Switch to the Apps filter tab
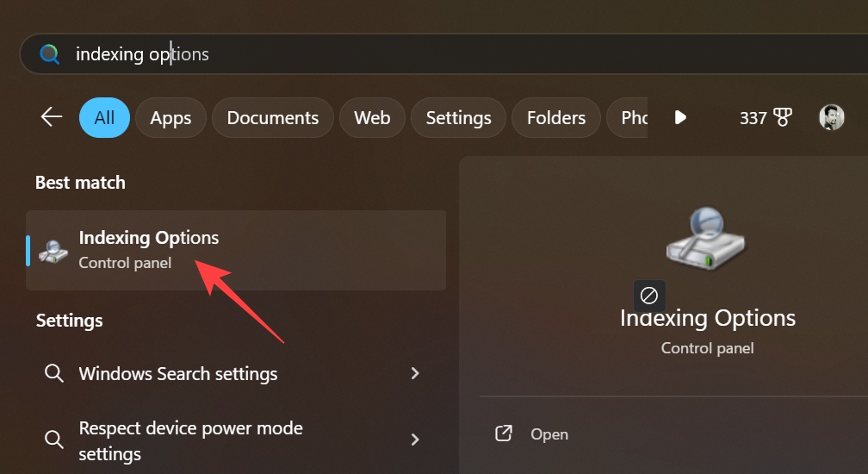Image resolution: width=868 pixels, height=474 pixels. (x=170, y=117)
